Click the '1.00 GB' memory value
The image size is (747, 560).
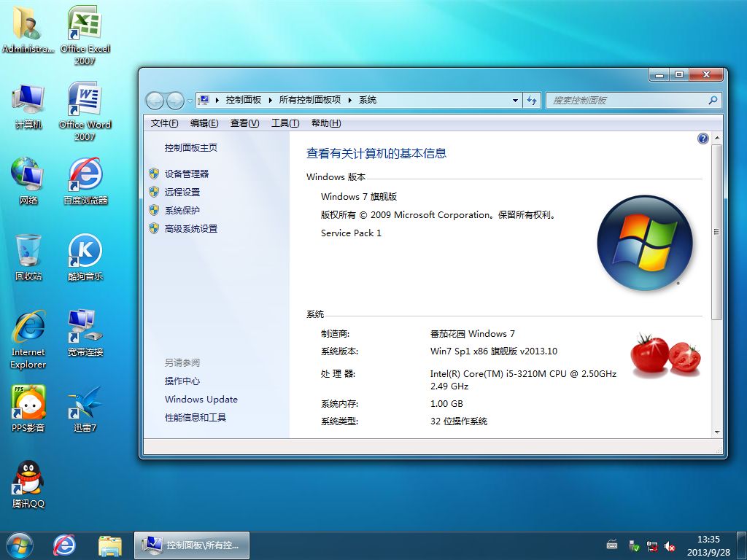tap(446, 404)
